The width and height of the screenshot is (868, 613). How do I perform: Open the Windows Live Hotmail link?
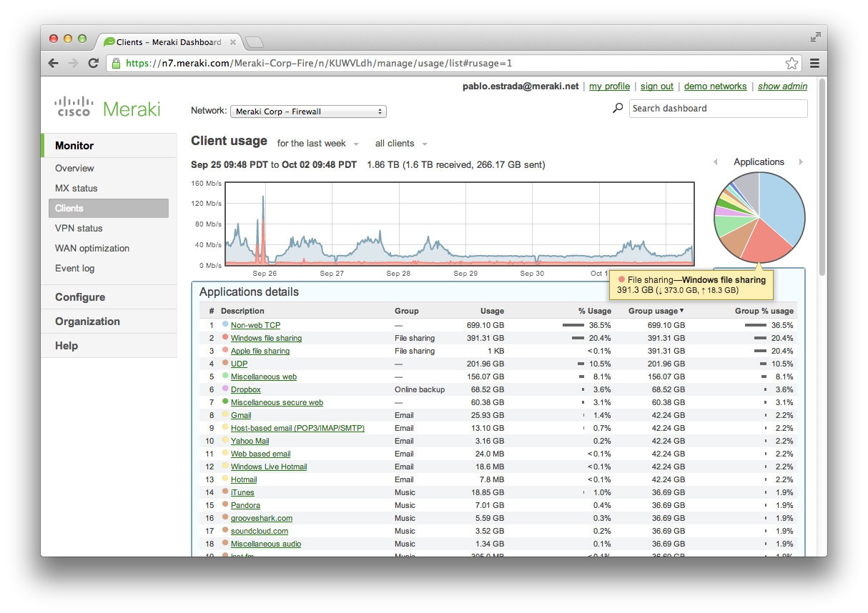coord(269,467)
